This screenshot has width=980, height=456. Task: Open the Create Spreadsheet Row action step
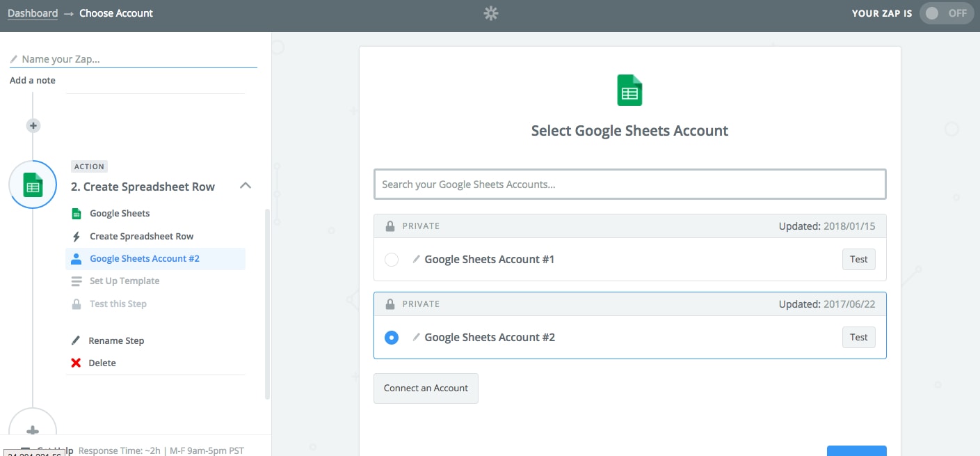[142, 237]
